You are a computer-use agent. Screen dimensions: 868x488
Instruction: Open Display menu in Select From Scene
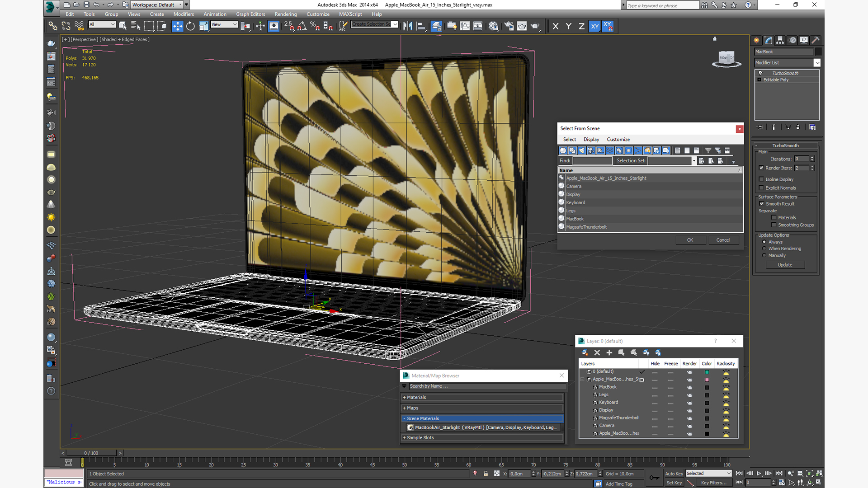click(591, 140)
